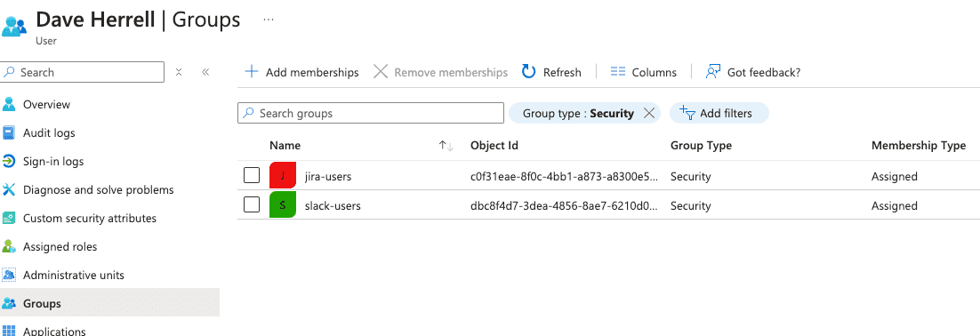Click the red J avatar for jira-users
This screenshot has height=336, width=980.
click(x=283, y=175)
